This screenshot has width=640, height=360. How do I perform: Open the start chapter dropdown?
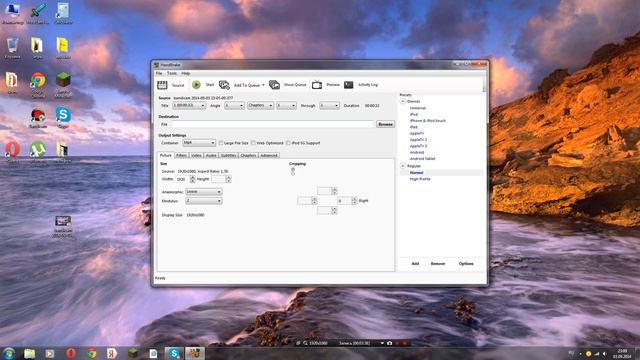[x=286, y=105]
